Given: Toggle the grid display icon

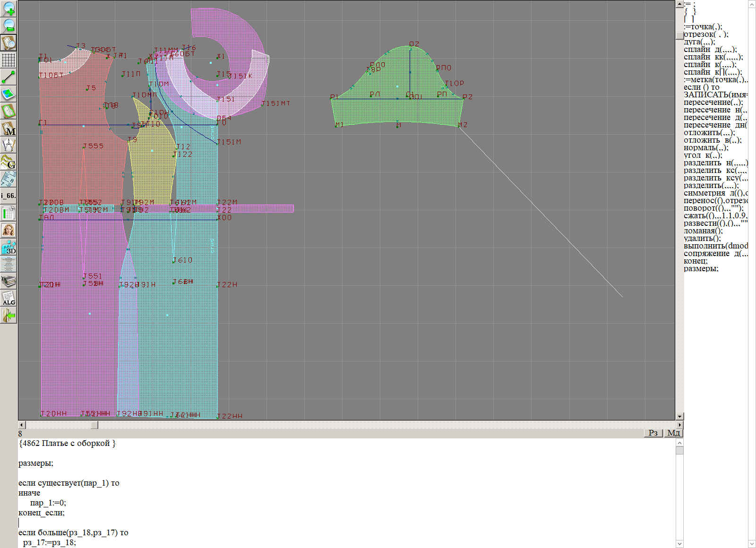Looking at the screenshot, I should pyautogui.click(x=9, y=60).
